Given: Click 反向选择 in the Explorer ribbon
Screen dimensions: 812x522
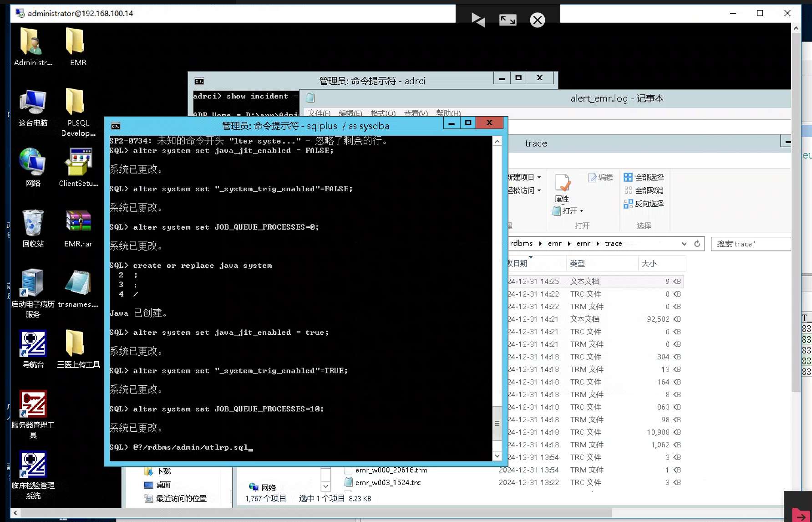Looking at the screenshot, I should click(x=644, y=204).
